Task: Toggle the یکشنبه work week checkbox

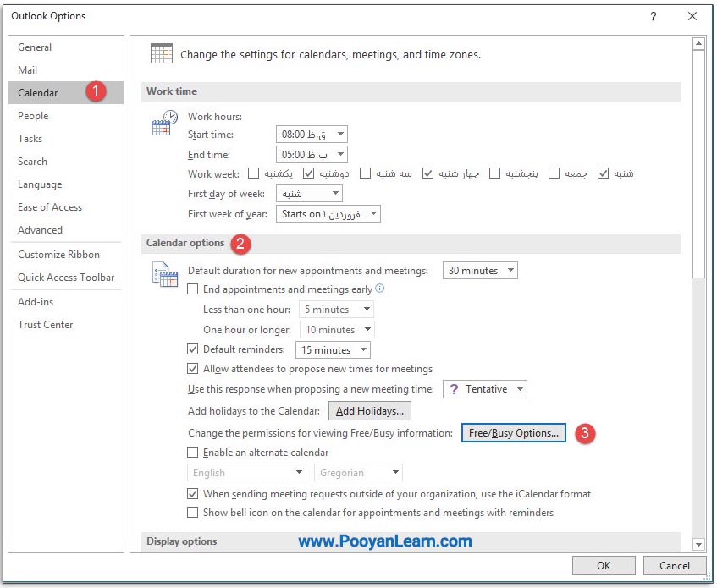Action: (x=253, y=173)
